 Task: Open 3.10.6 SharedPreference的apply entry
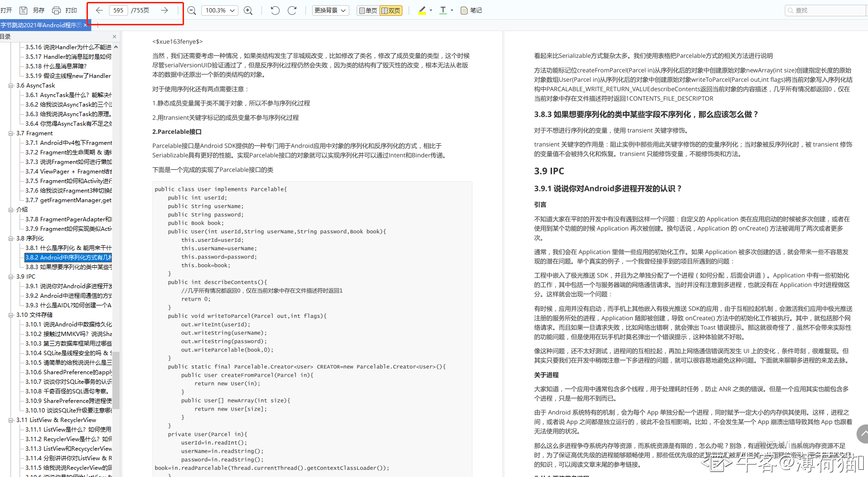click(x=68, y=372)
